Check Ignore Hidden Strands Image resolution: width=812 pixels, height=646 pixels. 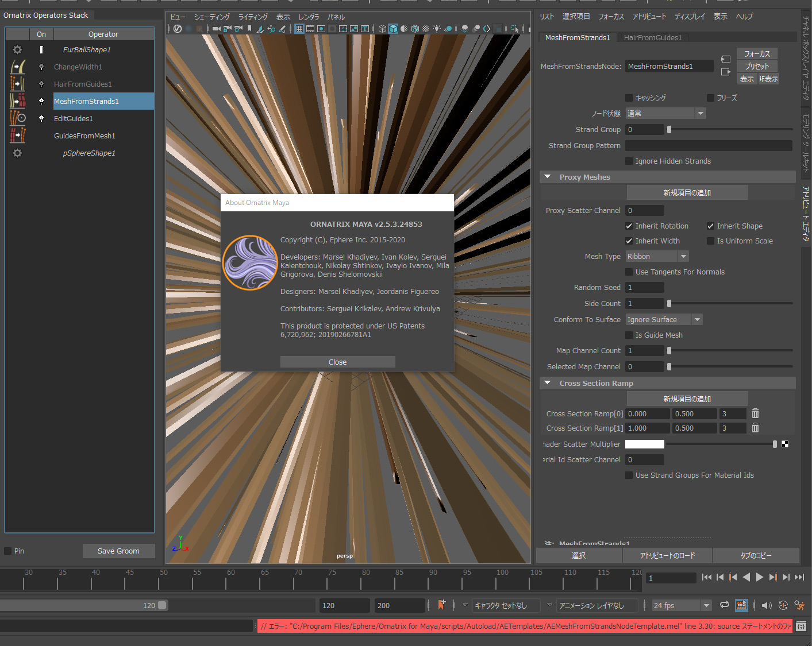click(629, 161)
